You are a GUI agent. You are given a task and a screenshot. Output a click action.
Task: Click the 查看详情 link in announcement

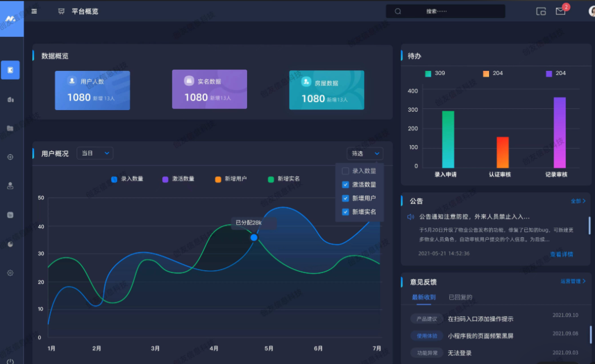[x=562, y=254]
